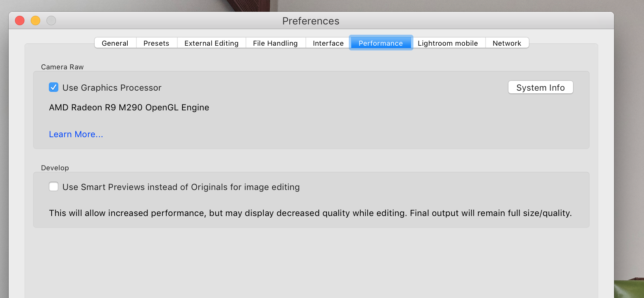Close the Preferences window with red button
Image resolution: width=644 pixels, height=298 pixels.
(x=20, y=20)
